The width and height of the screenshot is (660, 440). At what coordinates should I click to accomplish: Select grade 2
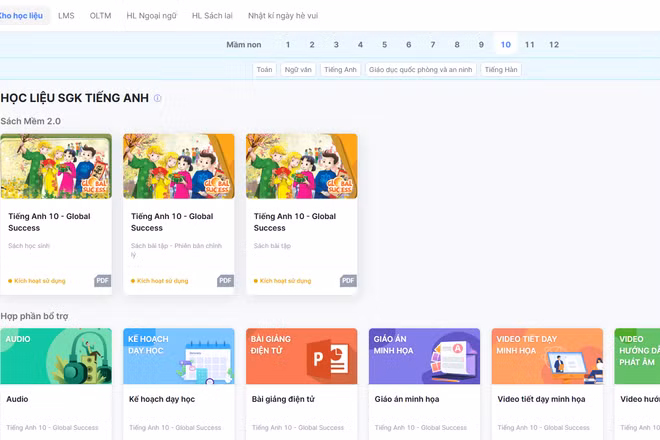pos(312,45)
